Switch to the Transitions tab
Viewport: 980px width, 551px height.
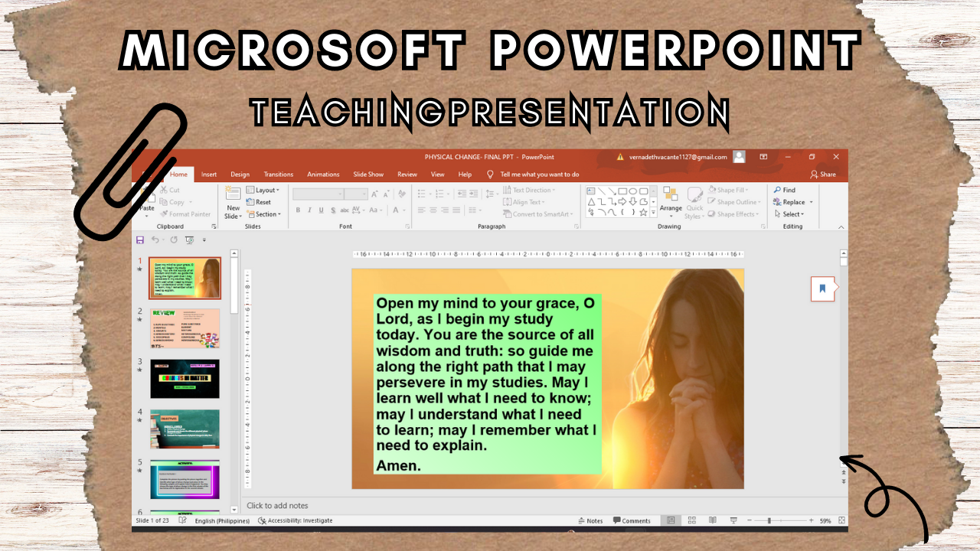click(x=279, y=174)
